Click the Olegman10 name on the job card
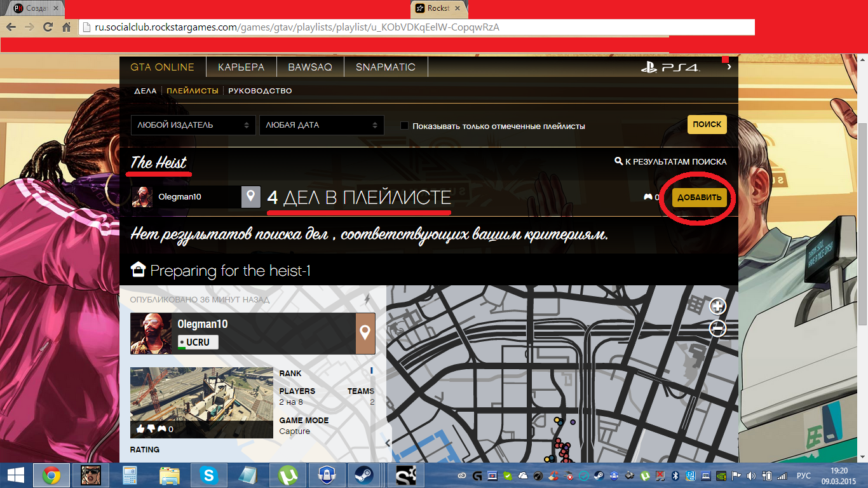The height and width of the screenshot is (488, 868). tap(203, 324)
